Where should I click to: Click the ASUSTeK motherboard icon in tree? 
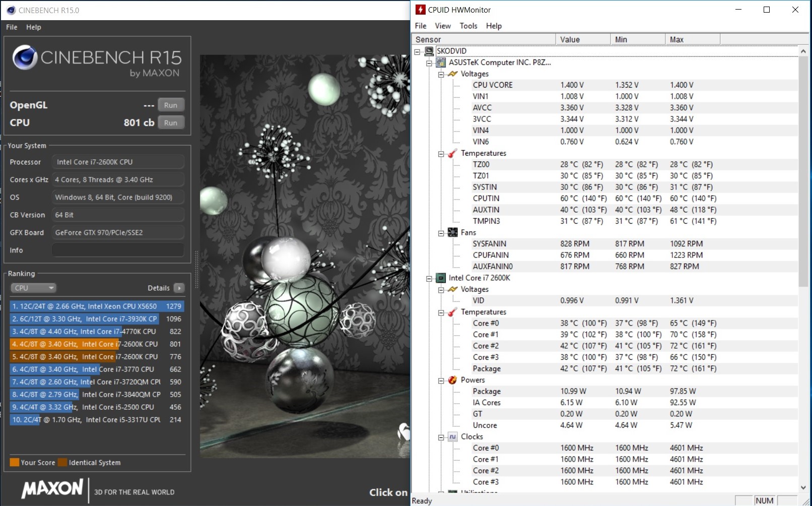coord(441,62)
